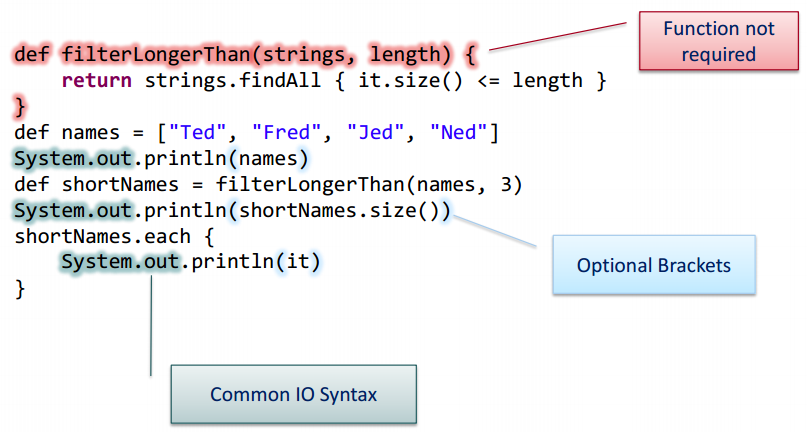Image resolution: width=807 pixels, height=432 pixels.
Task: Click 'strings.findAll' method call
Action: coord(233,81)
